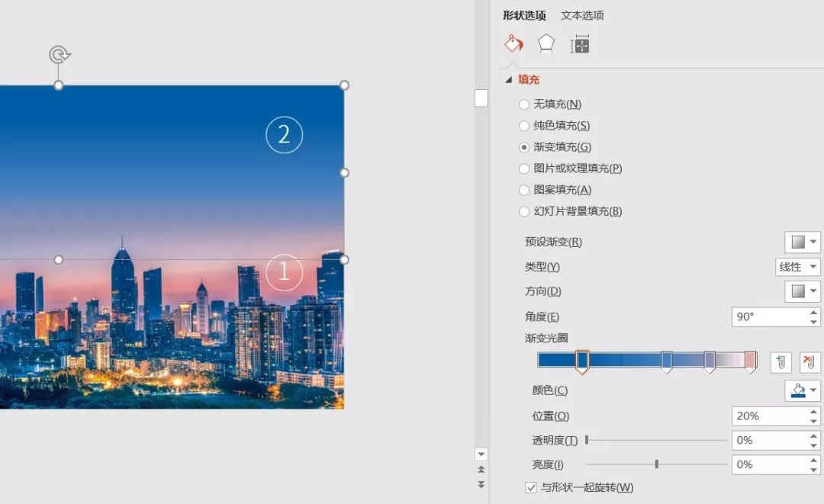The height and width of the screenshot is (504, 824).
Task: Click the 位置 20% input field
Action: click(x=769, y=416)
